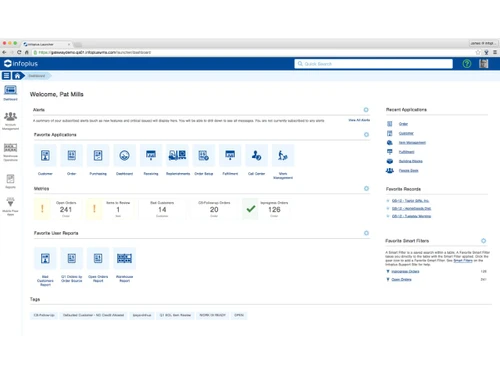Open the Order link in Recent Applications
The width and height of the screenshot is (500, 375).
coord(403,124)
